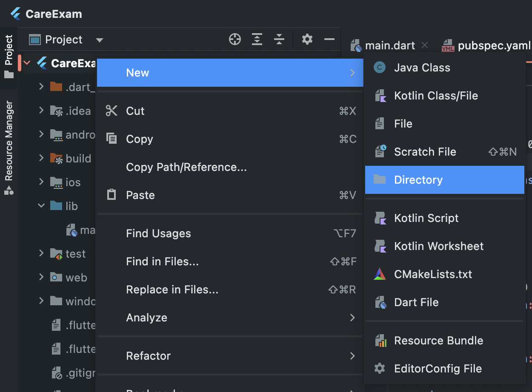
Task: Open Project panel settings gear
Action: pos(307,40)
